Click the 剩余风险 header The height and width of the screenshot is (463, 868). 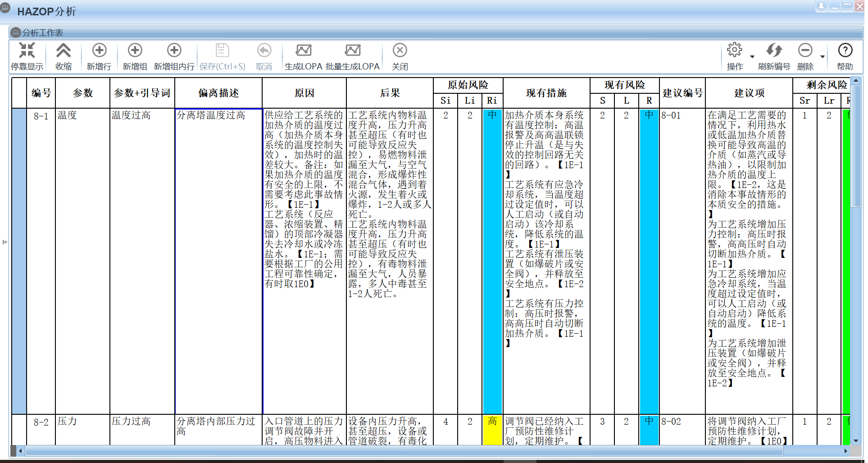coord(821,85)
